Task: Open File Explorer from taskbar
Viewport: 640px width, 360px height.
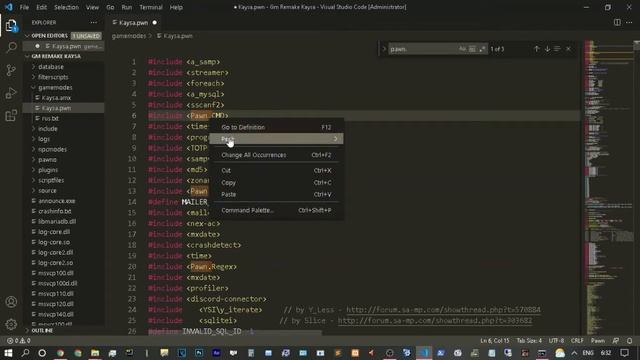Action: pyautogui.click(x=95, y=353)
